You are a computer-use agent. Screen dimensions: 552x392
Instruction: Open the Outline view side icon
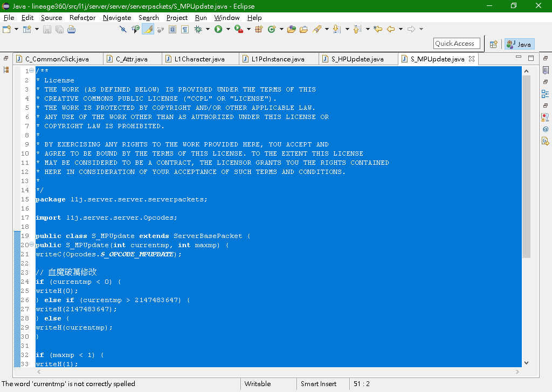[546, 94]
